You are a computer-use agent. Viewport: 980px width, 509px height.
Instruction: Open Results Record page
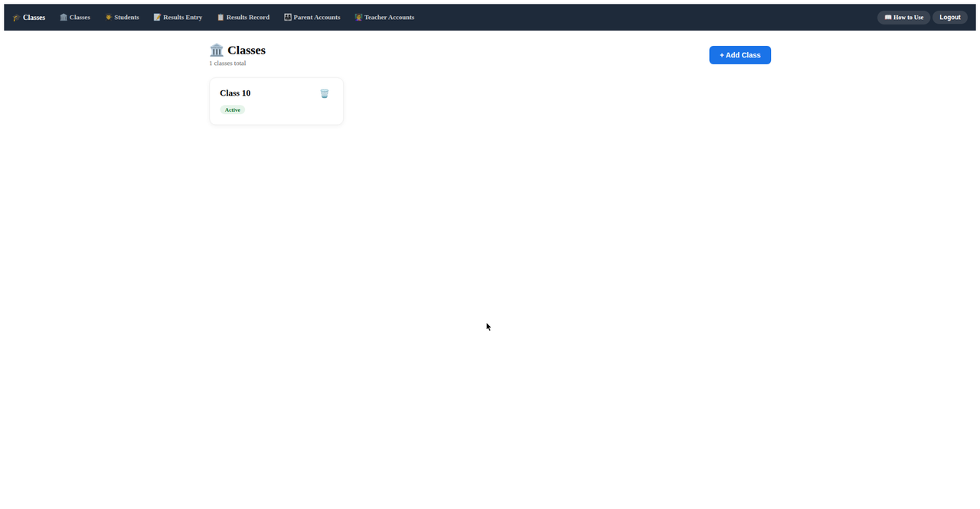coord(243,17)
